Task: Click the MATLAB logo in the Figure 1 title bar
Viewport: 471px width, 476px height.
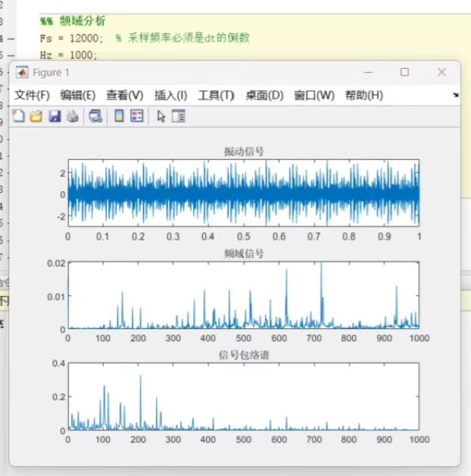Action: 22,72
